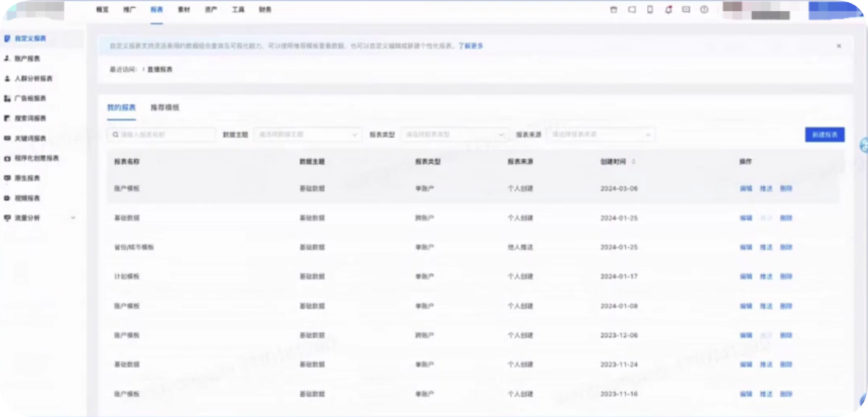Edit the 计划模板 report

pos(745,276)
